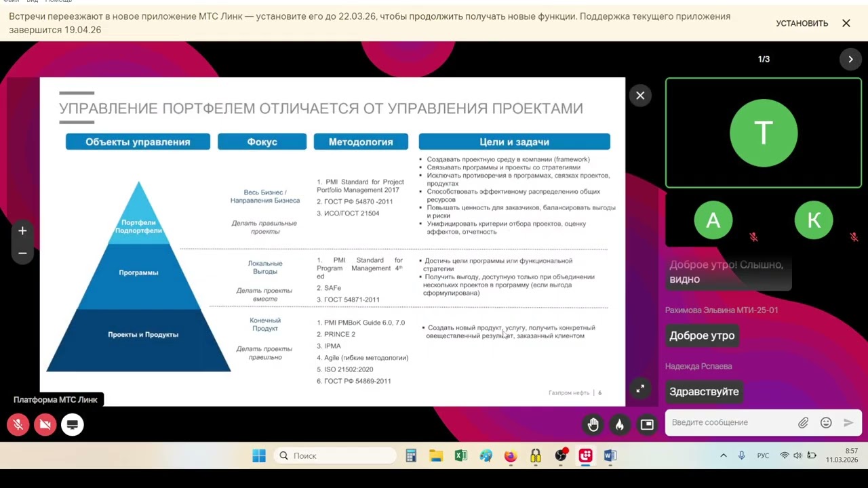868x488 pixels.
Task: Attach a file to chat message
Action: coord(803,422)
